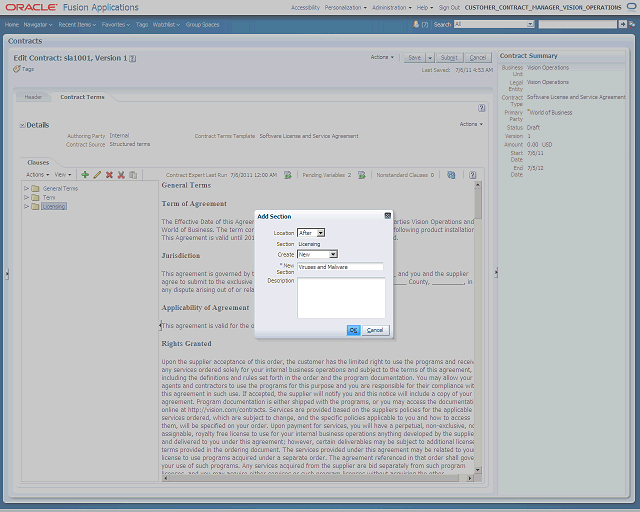Viewport: 640px width, 512px height.
Task: Click the global Search text field
Action: coord(578,24)
